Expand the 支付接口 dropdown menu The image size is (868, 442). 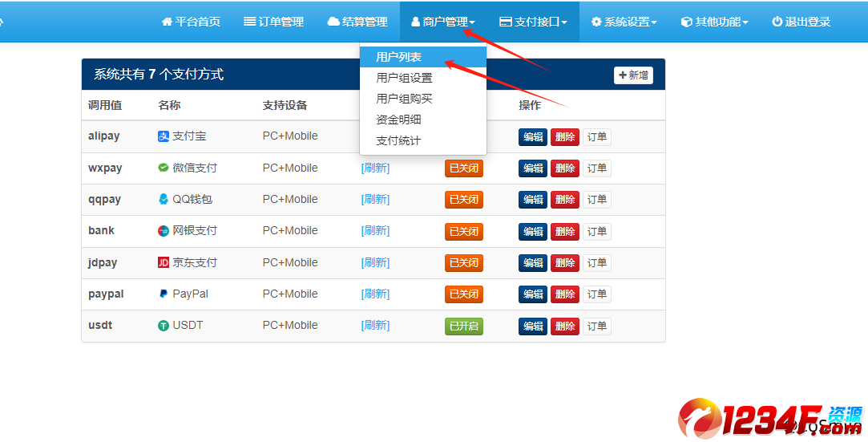pyautogui.click(x=533, y=22)
